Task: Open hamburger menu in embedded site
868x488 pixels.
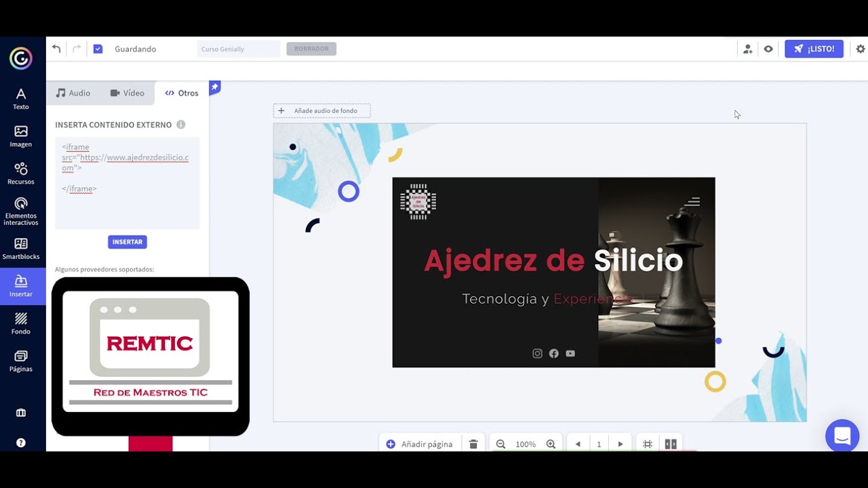Action: [x=692, y=201]
